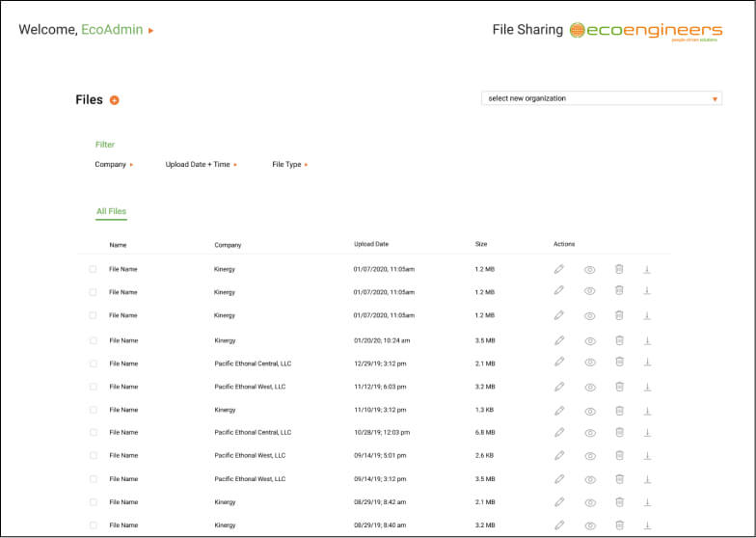Sort by the Upload Date column header
The image size is (756, 538).
tap(370, 244)
